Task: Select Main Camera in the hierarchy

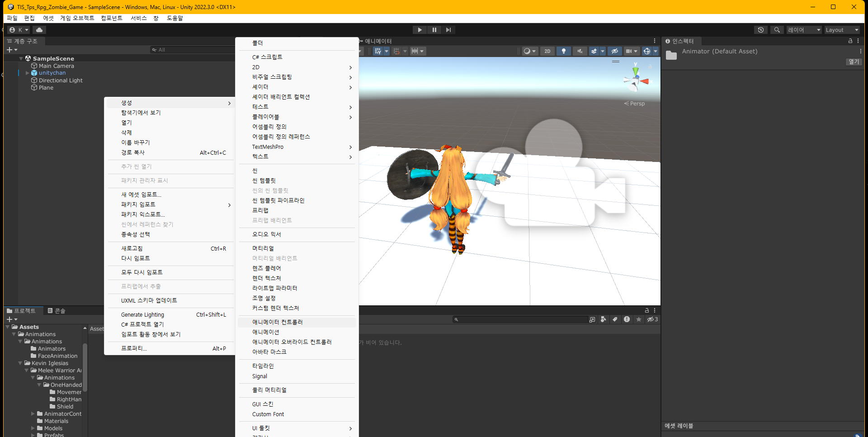Action: click(x=56, y=66)
